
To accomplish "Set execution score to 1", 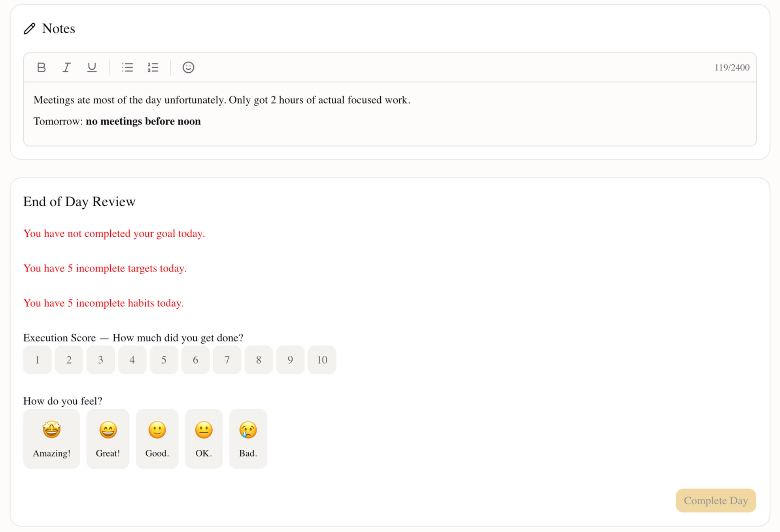I will (x=38, y=360).
